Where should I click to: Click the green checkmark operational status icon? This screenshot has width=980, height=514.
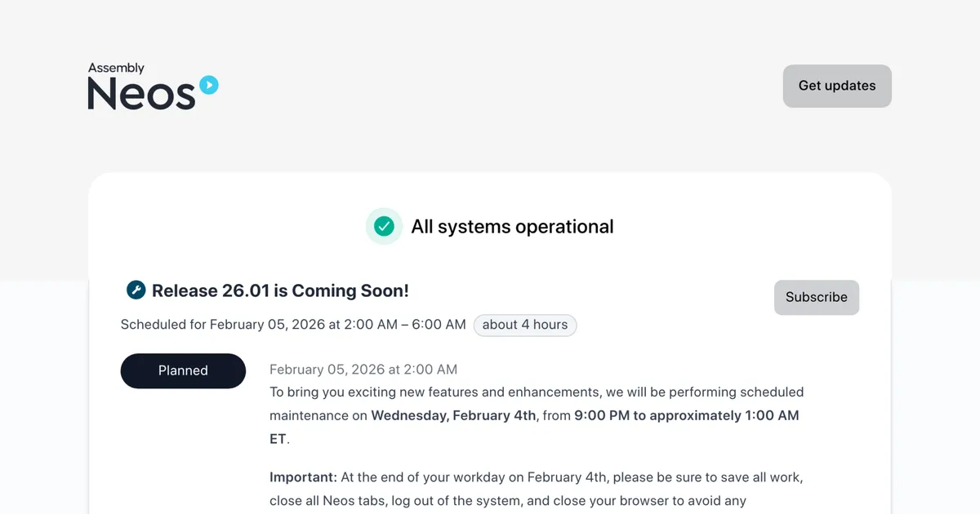pos(384,226)
